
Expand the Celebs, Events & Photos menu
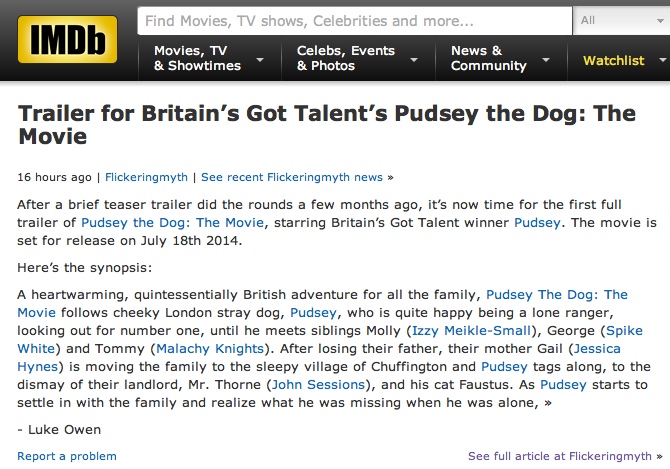(358, 58)
